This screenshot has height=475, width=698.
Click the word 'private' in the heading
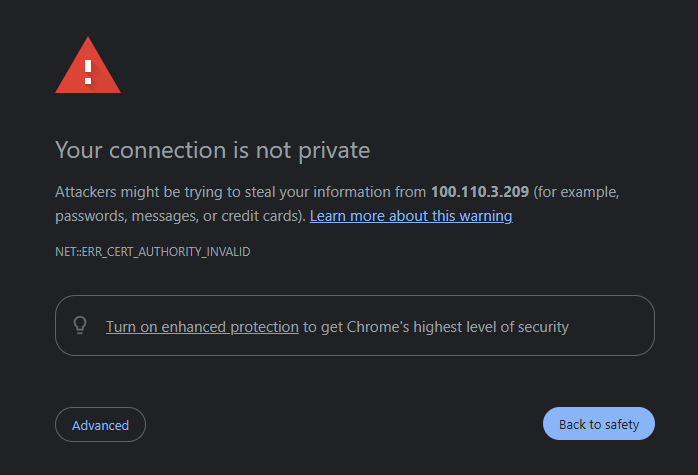coord(335,150)
